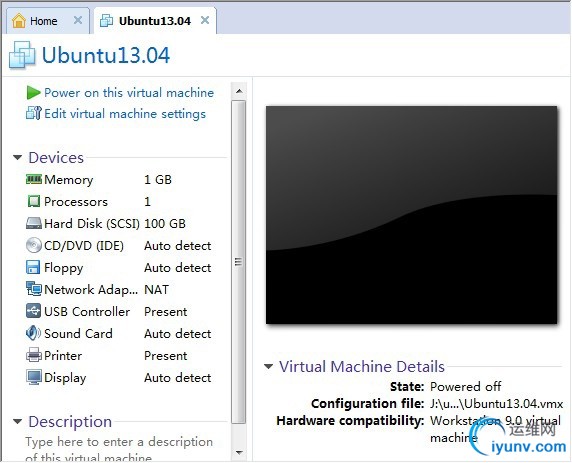Click the USB Controller label
The image size is (572, 463).
(87, 312)
